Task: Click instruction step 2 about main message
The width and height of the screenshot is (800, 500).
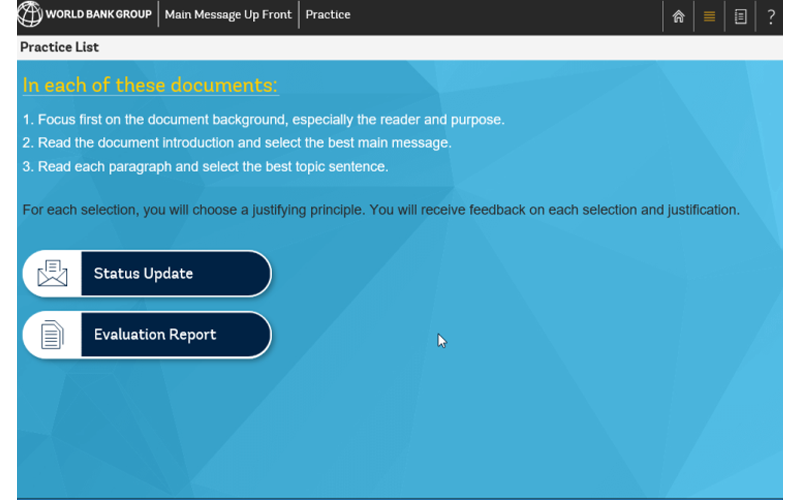Action: (237, 143)
